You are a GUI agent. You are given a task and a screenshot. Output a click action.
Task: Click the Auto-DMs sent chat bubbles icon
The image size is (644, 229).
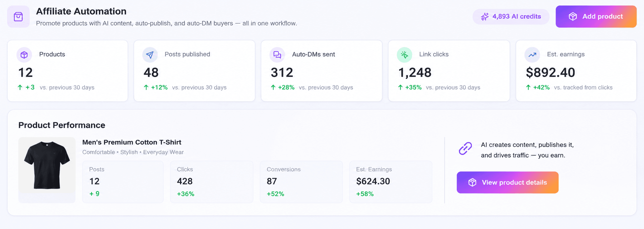pos(277,55)
